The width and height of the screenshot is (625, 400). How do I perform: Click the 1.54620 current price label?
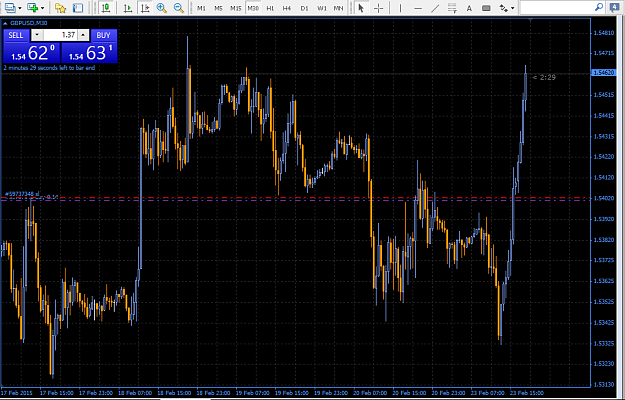pyautogui.click(x=603, y=73)
